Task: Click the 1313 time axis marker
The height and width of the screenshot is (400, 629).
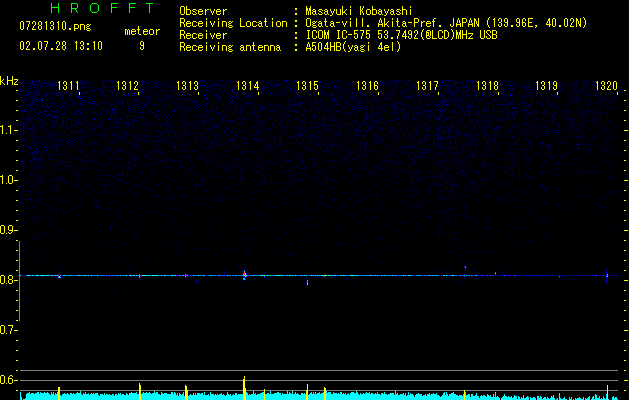Action: 187,85
